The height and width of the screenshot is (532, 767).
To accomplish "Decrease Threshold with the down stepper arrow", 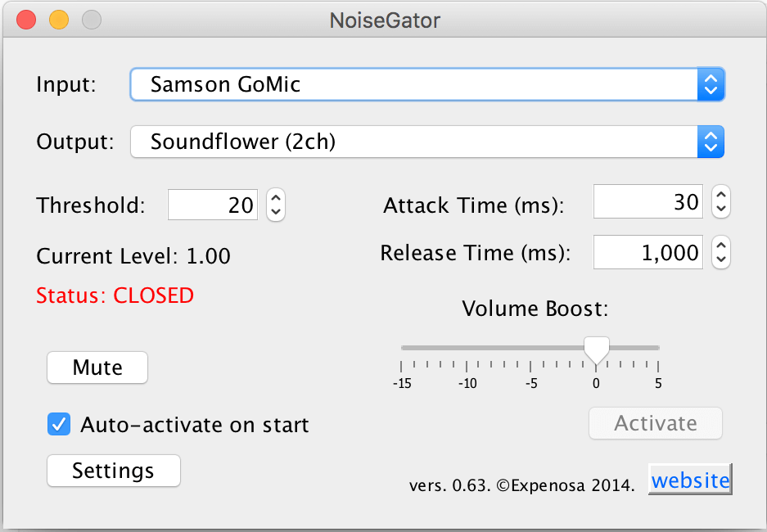I will click(x=276, y=212).
